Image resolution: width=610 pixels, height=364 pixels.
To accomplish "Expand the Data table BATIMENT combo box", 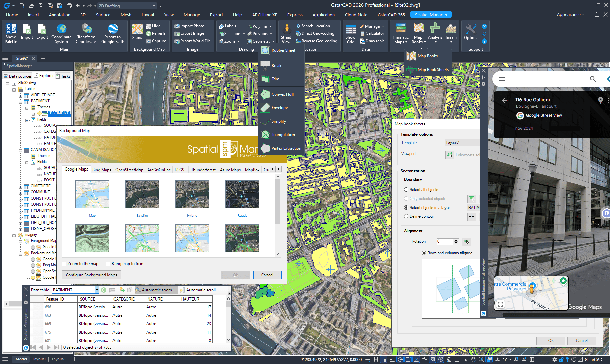I will pyautogui.click(x=97, y=290).
